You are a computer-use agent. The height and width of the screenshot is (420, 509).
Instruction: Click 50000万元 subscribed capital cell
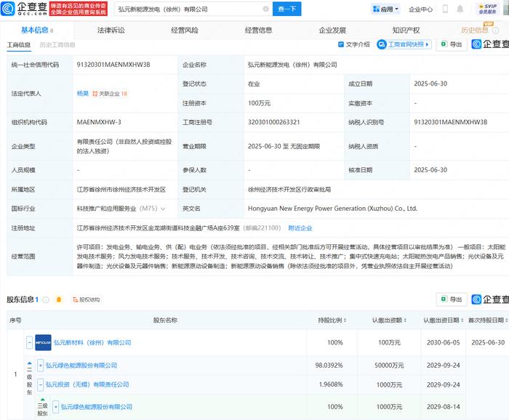[x=389, y=366]
